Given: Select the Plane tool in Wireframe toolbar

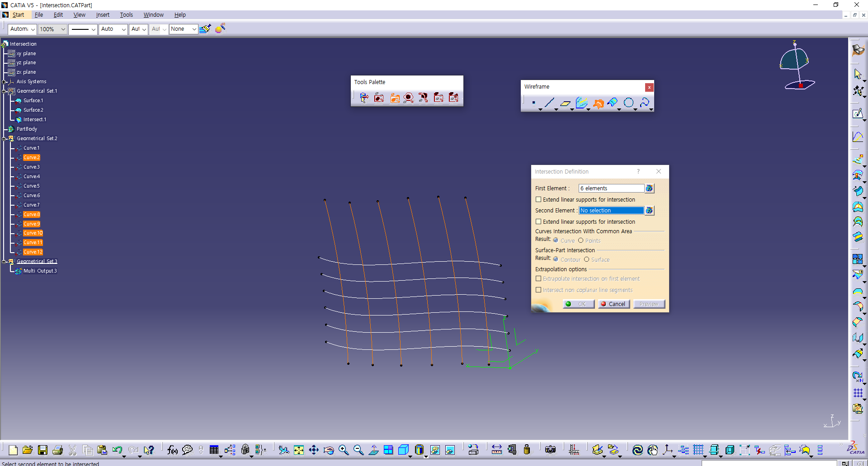Looking at the screenshot, I should click(565, 103).
